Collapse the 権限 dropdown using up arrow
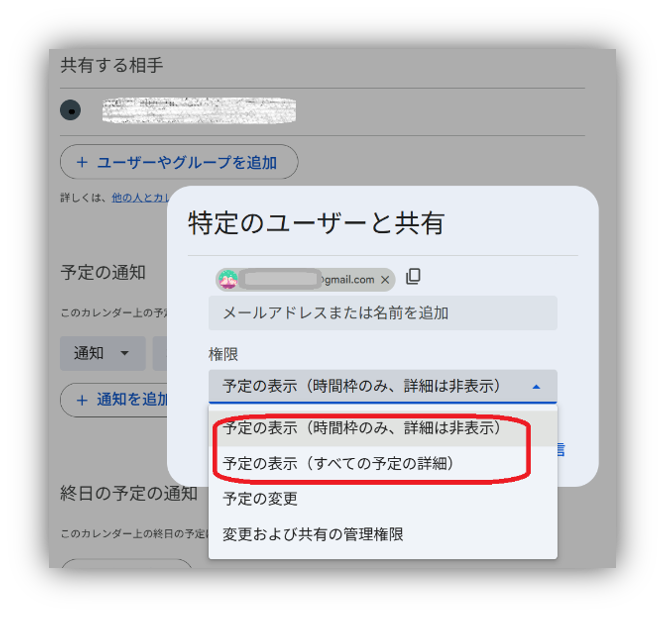The image size is (666, 617). tap(536, 387)
